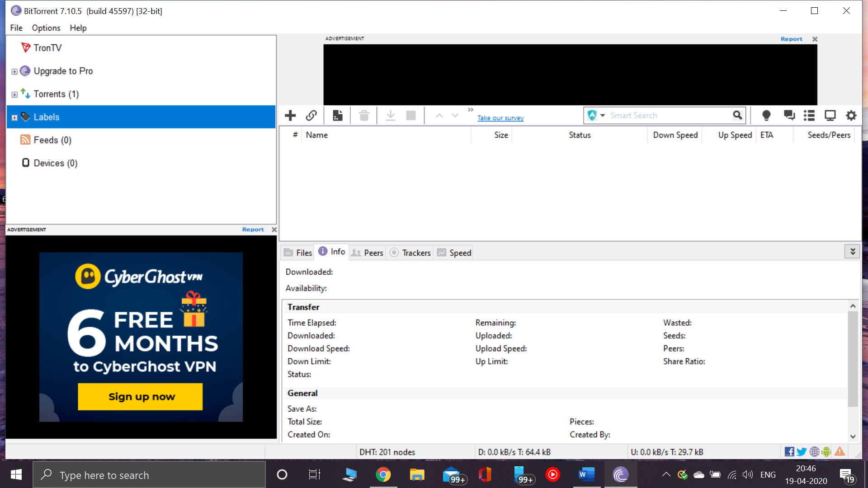This screenshot has width=868, height=488.
Task: Open the Take our survey link
Action: pyautogui.click(x=500, y=118)
